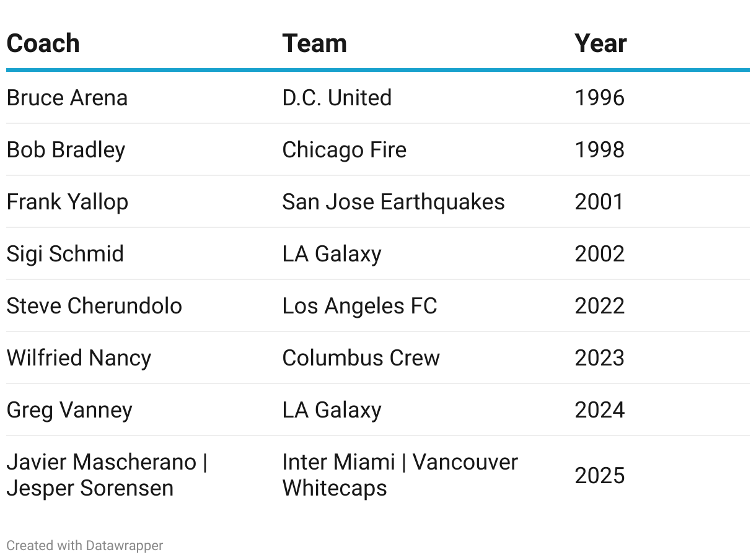The width and height of the screenshot is (756, 560).
Task: Click the Los Angeles FC cell
Action: 359,306
